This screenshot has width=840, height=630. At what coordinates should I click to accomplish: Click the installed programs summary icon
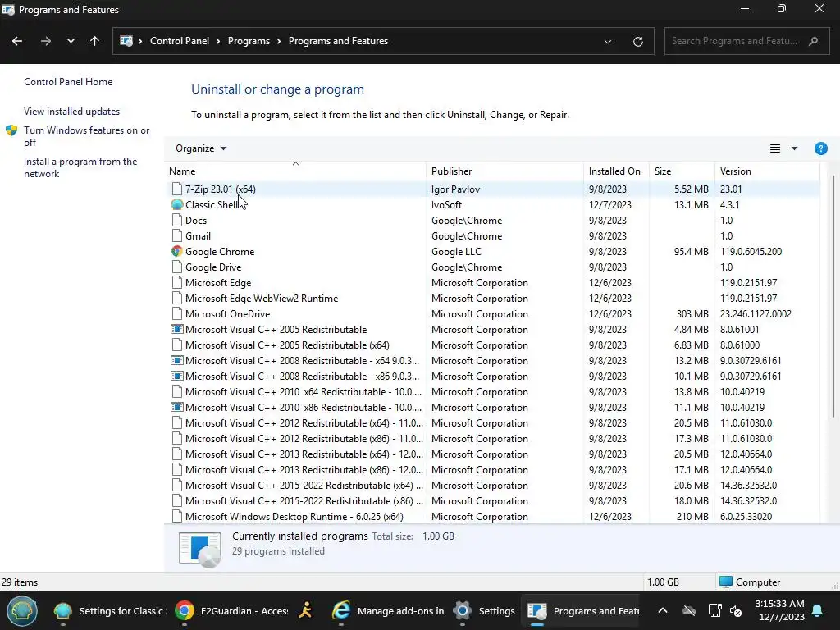tap(200, 549)
